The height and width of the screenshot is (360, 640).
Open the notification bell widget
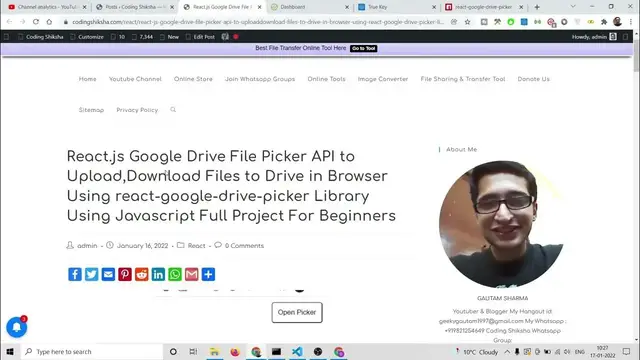click(17, 327)
